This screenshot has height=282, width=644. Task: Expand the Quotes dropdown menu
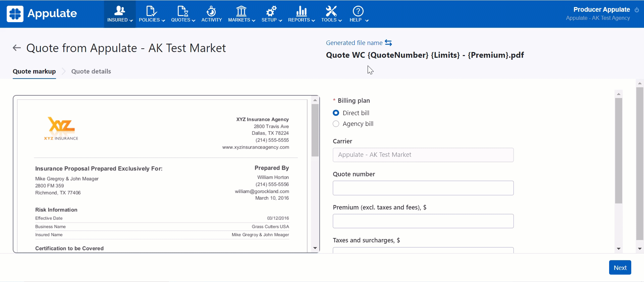[x=183, y=20]
